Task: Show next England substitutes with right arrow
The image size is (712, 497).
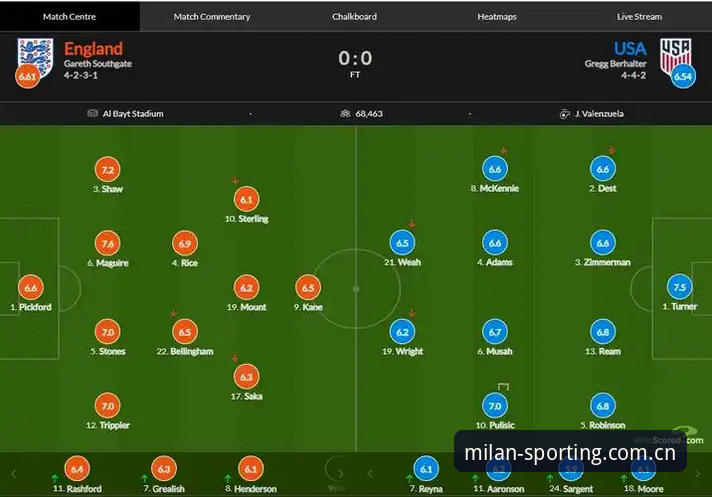Action: 341,473
